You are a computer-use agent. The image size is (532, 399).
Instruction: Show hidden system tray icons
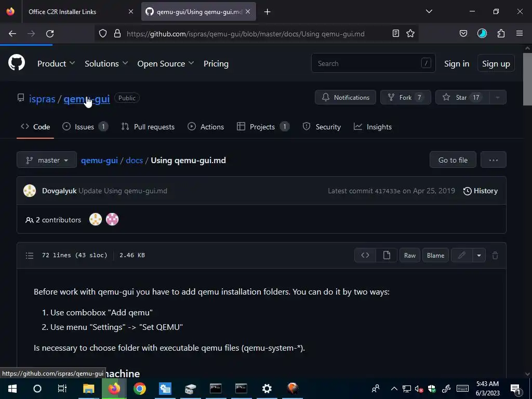[x=394, y=389]
